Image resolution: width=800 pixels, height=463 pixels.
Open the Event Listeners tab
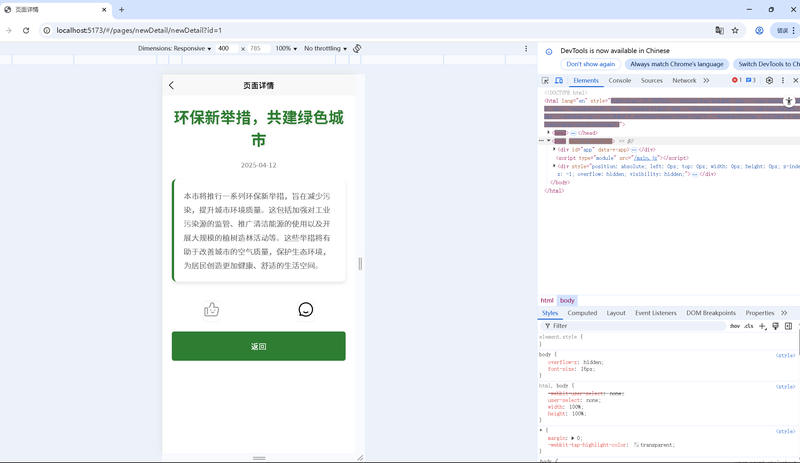point(656,313)
